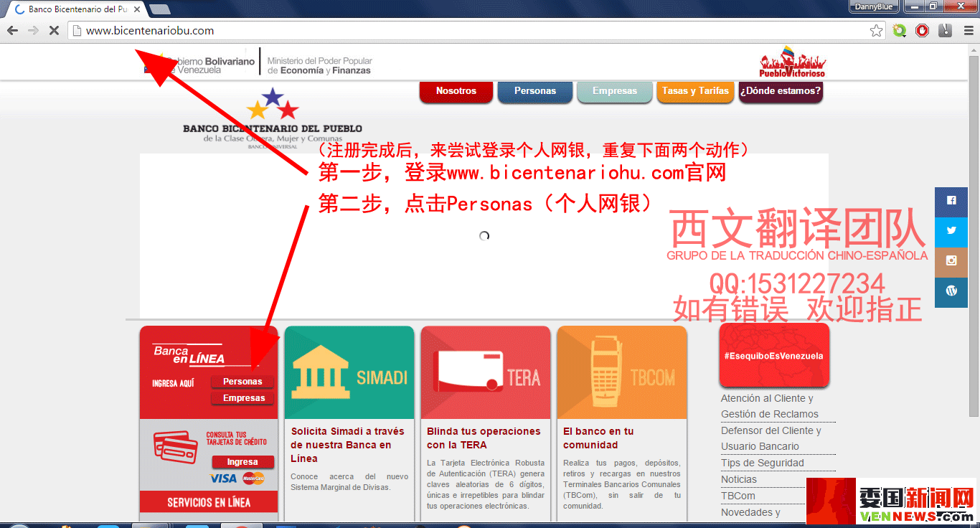Click Personas under Banca en Línea

242,382
